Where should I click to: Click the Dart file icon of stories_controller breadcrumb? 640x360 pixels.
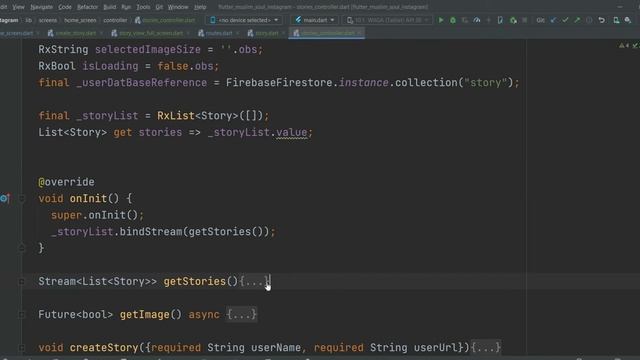[x=138, y=20]
